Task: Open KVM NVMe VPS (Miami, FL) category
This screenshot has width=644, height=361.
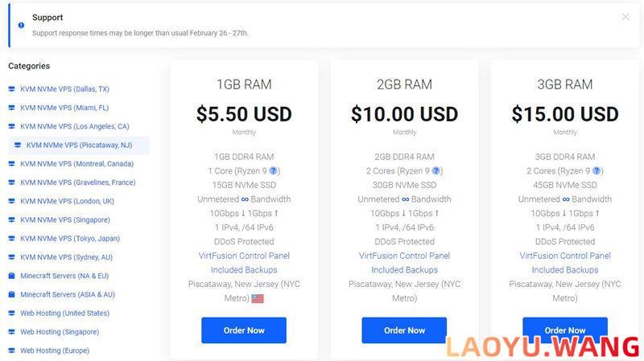Action: (64, 108)
